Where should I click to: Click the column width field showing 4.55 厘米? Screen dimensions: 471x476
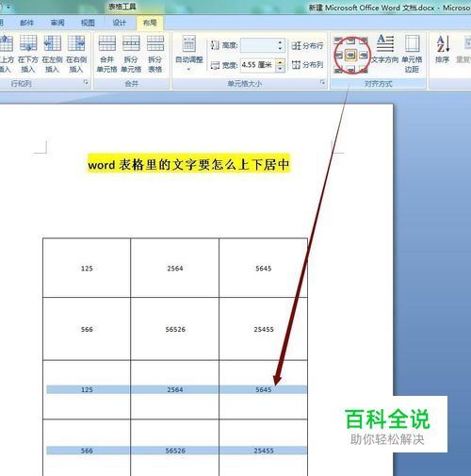(x=258, y=65)
